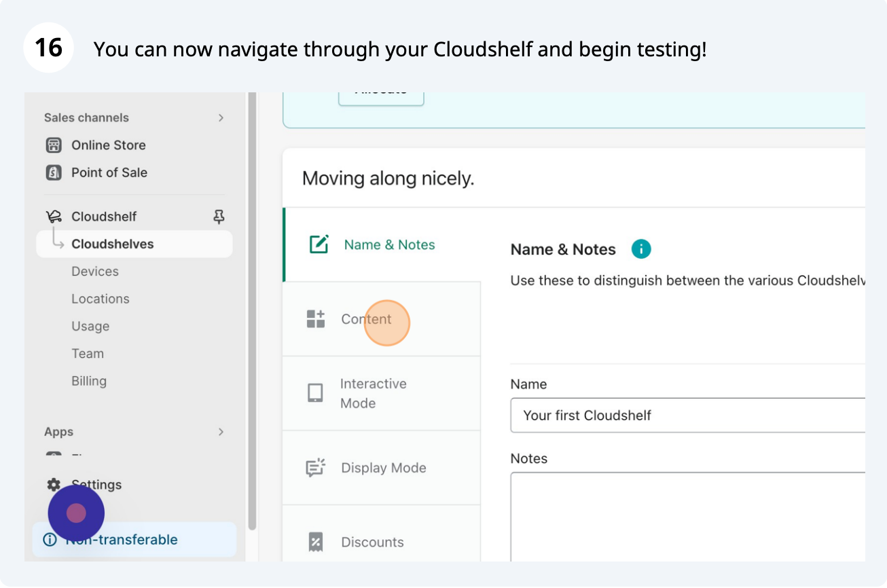Click the Non-transferable badge
This screenshot has width=887, height=588.
[x=134, y=540]
